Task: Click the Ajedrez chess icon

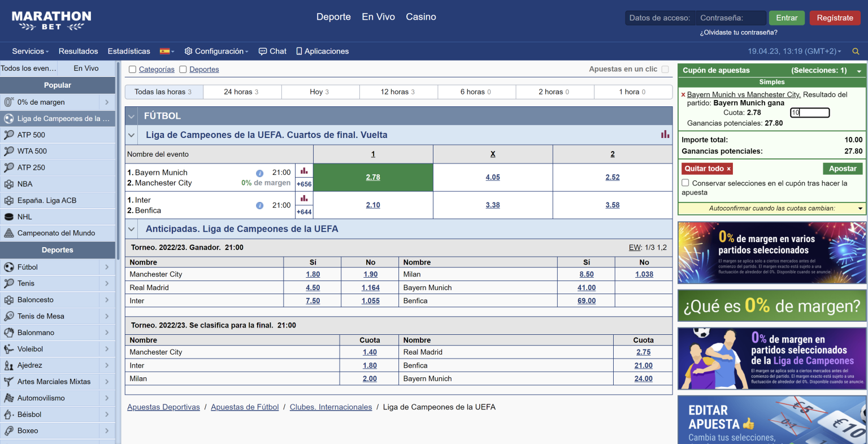Action: [x=8, y=365]
